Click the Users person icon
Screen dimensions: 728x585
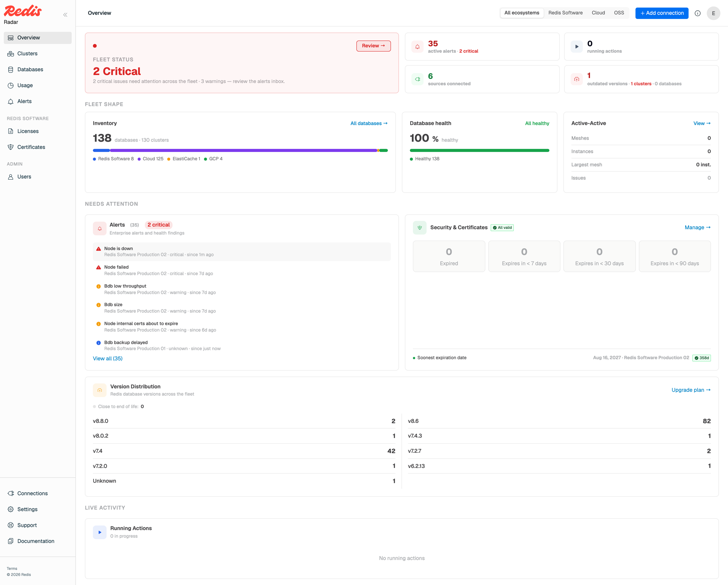click(x=11, y=177)
